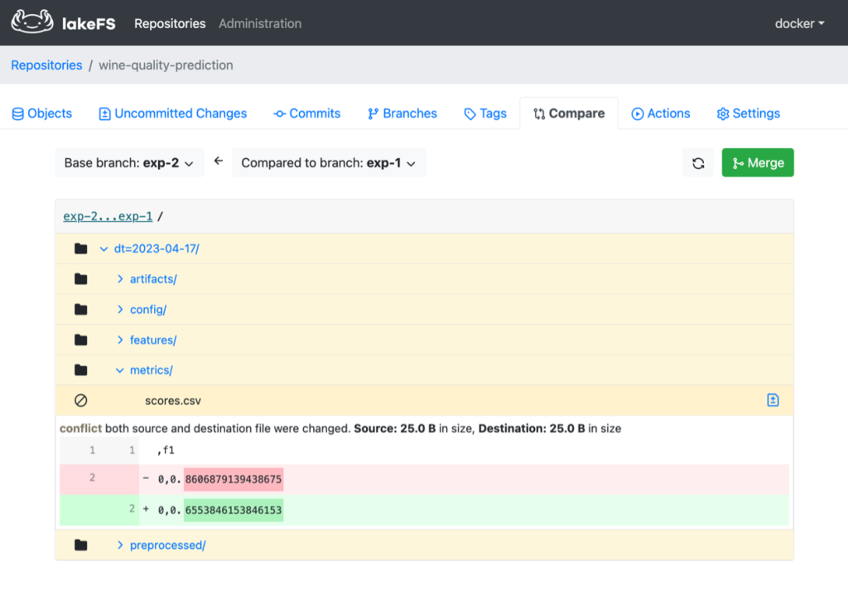The image size is (848, 616).
Task: Open the config/ folder link
Action: coord(148,310)
